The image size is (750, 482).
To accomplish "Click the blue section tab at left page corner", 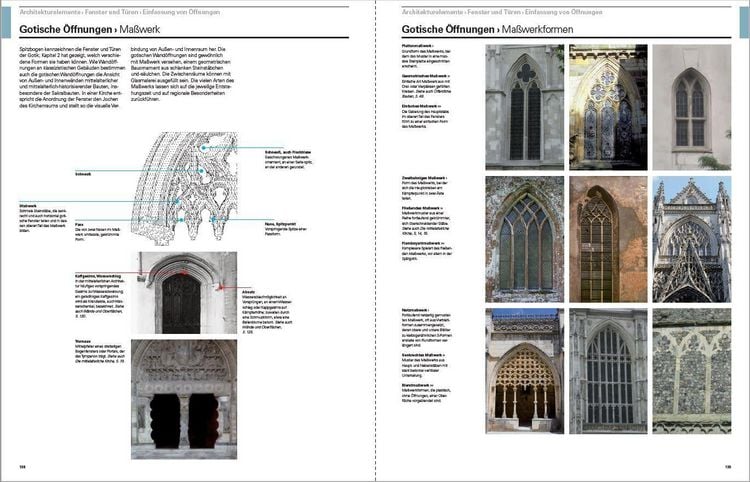I will point(5,22).
